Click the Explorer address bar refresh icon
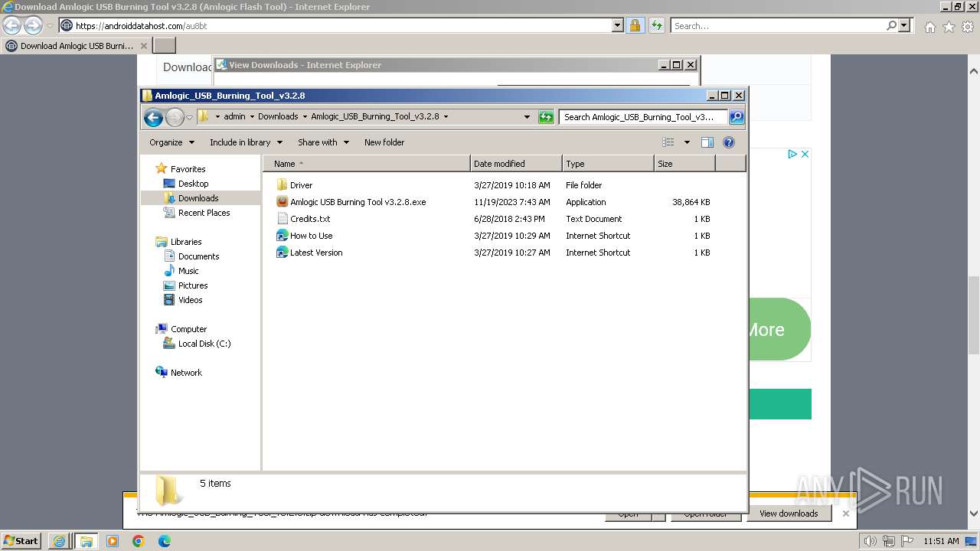 click(x=546, y=117)
